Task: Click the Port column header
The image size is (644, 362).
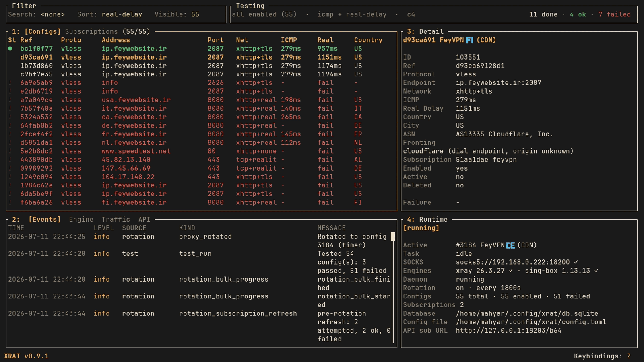Action: click(215, 40)
